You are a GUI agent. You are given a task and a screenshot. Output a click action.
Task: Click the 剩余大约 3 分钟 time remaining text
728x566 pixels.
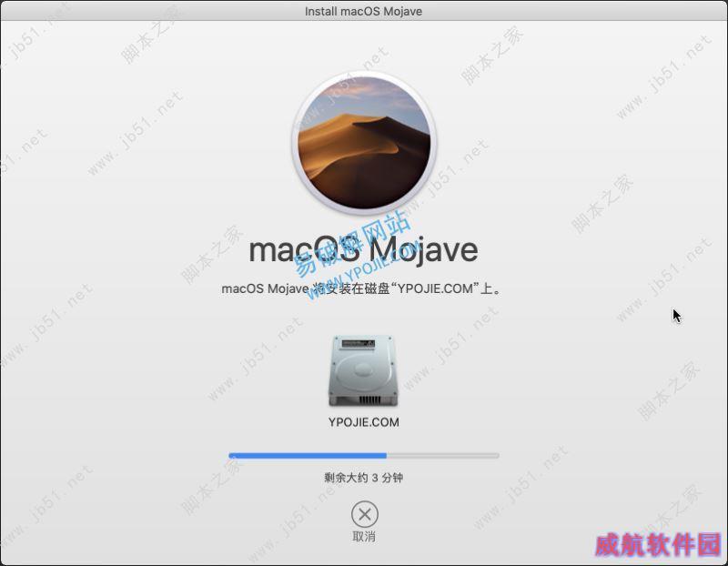click(363, 478)
